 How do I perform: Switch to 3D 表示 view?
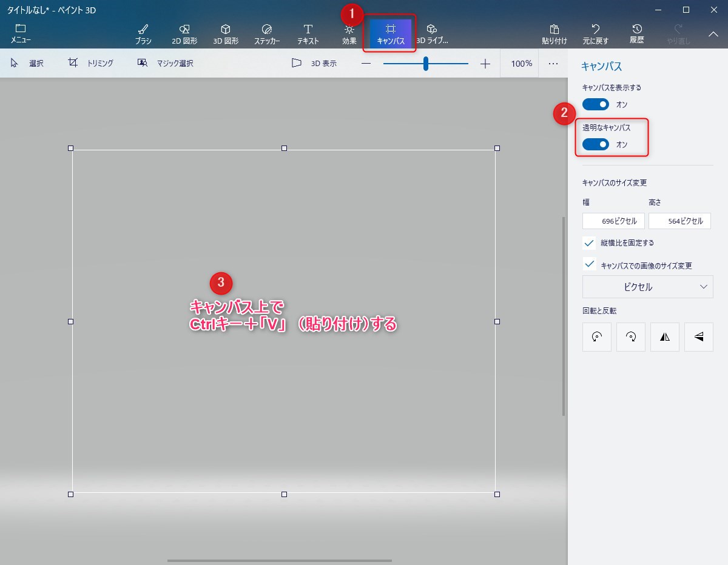(314, 63)
